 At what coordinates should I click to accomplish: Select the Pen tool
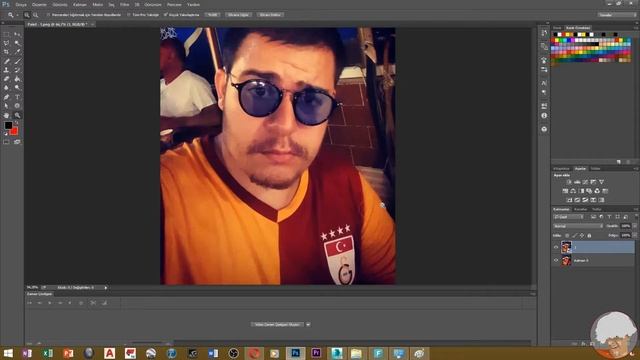click(x=7, y=97)
